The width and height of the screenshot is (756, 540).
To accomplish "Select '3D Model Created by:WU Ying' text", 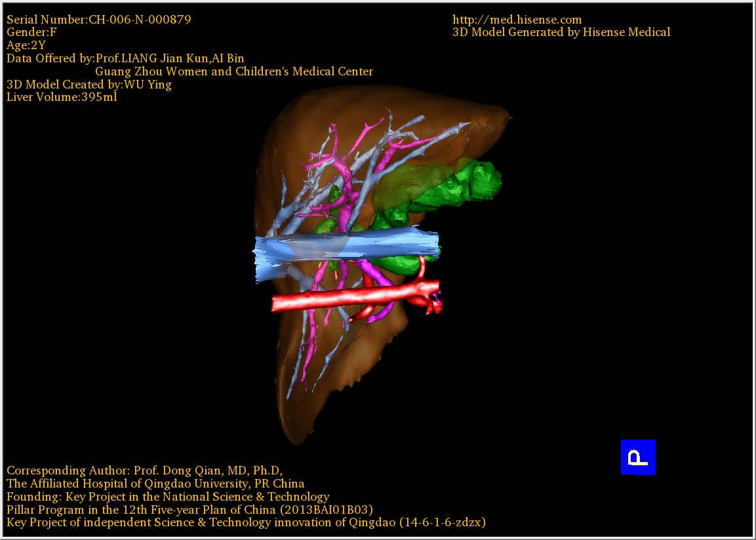I will click(89, 85).
